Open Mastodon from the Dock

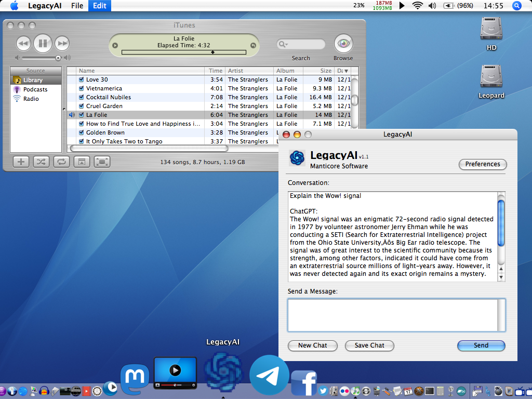click(x=135, y=379)
